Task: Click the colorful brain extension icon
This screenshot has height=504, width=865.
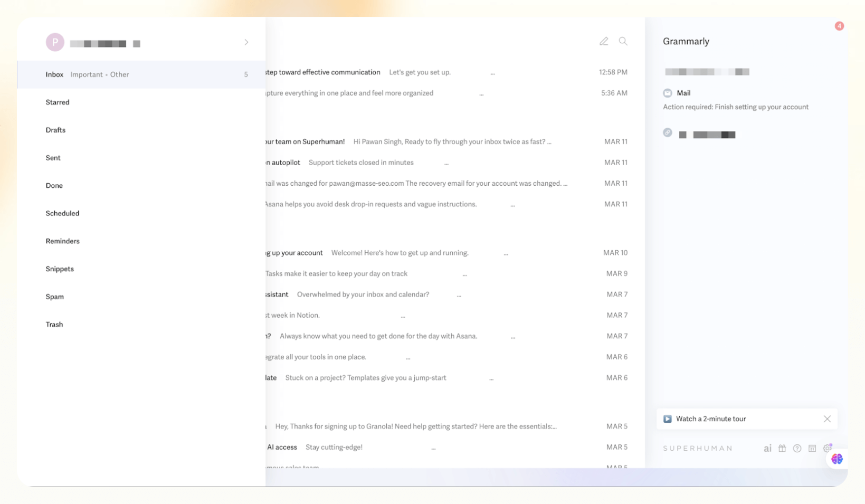Action: [837, 459]
